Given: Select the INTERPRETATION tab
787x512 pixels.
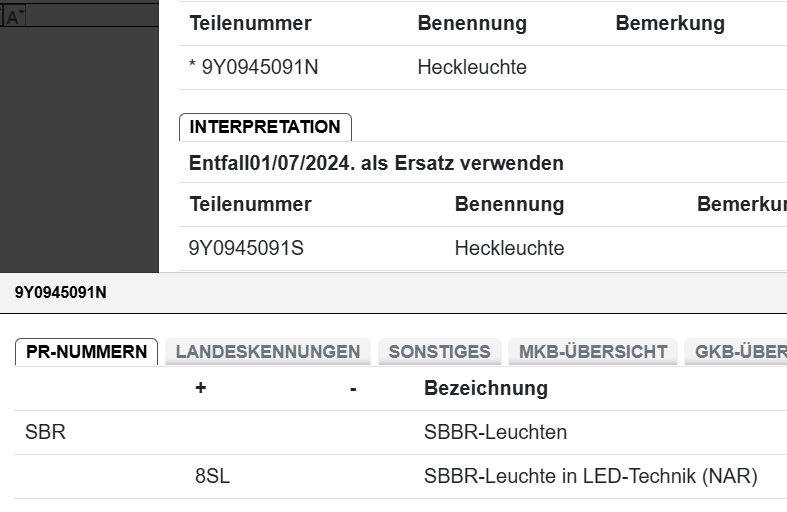Looking at the screenshot, I should pos(265,127).
